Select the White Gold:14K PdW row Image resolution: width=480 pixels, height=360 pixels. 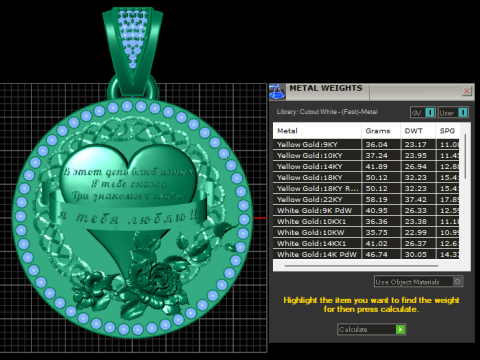[366, 254]
